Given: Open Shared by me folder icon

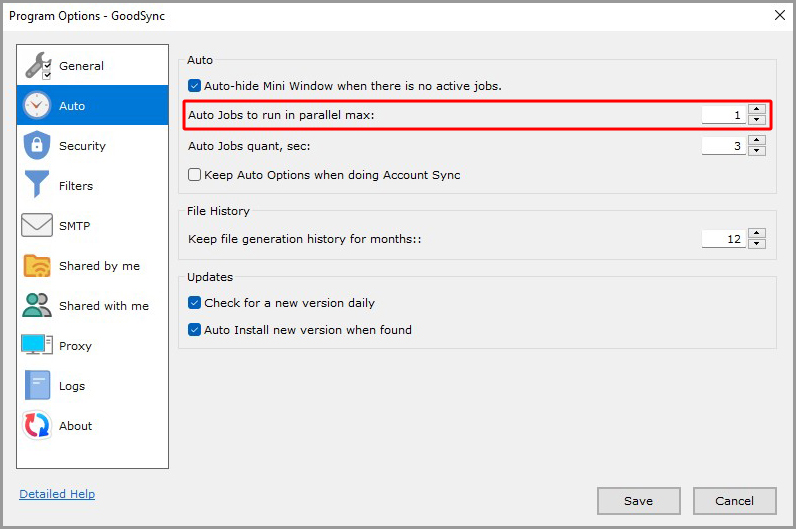Looking at the screenshot, I should pyautogui.click(x=37, y=266).
